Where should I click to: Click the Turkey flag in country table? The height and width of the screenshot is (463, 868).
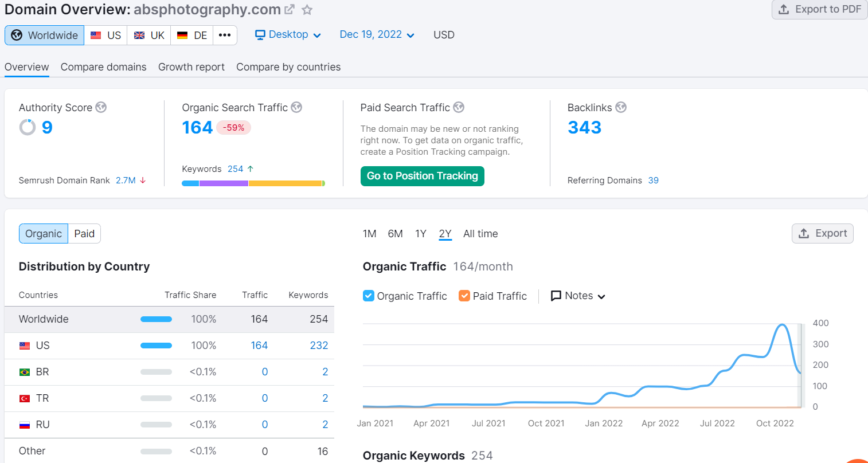click(25, 398)
